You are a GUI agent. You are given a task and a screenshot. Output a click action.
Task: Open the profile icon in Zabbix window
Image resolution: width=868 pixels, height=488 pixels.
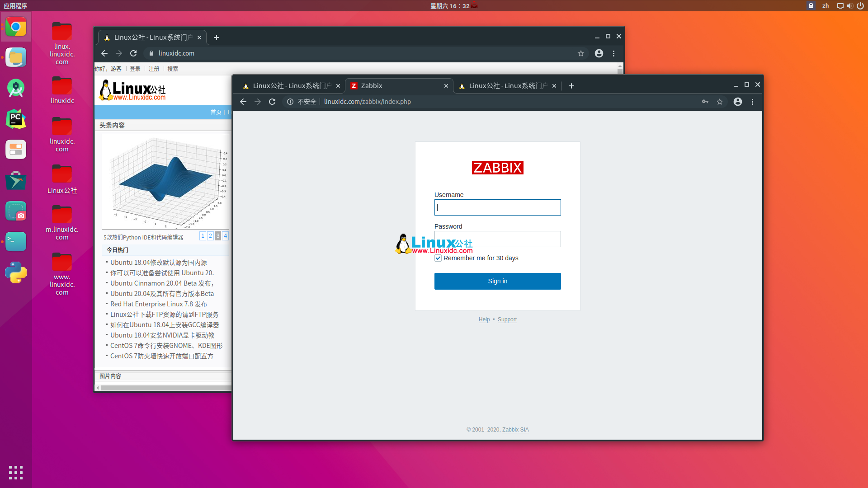click(x=738, y=102)
